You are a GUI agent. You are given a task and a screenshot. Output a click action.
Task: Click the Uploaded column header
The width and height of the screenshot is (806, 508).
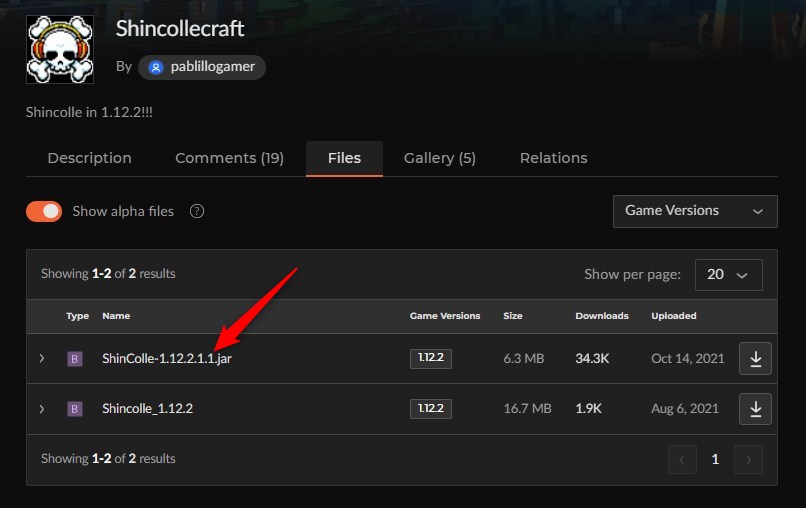tap(674, 316)
